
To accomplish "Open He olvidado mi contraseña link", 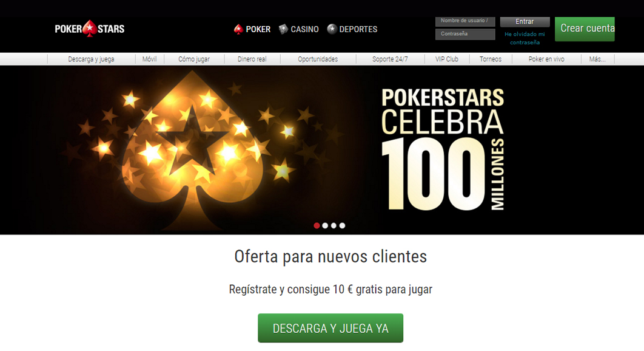I will point(525,38).
